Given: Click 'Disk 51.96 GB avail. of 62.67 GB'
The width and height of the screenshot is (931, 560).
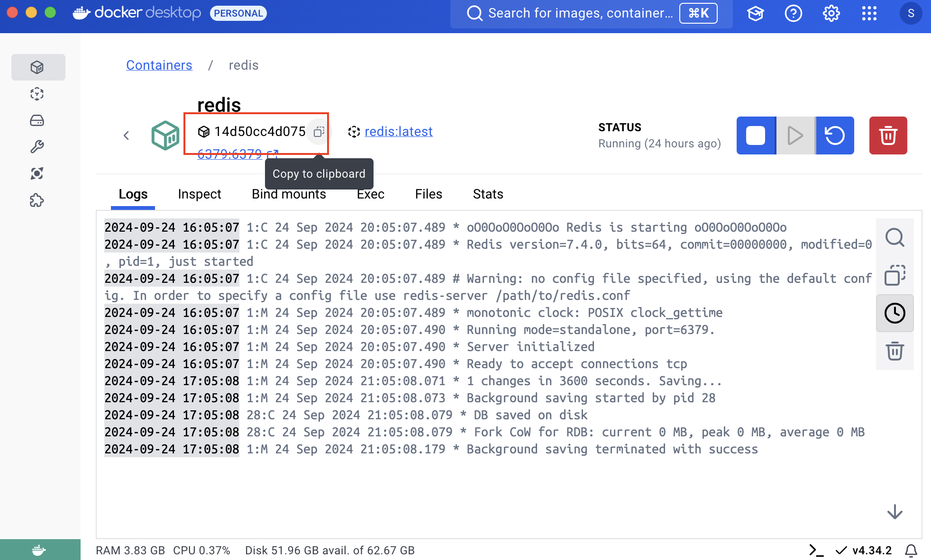Looking at the screenshot, I should click(330, 550).
